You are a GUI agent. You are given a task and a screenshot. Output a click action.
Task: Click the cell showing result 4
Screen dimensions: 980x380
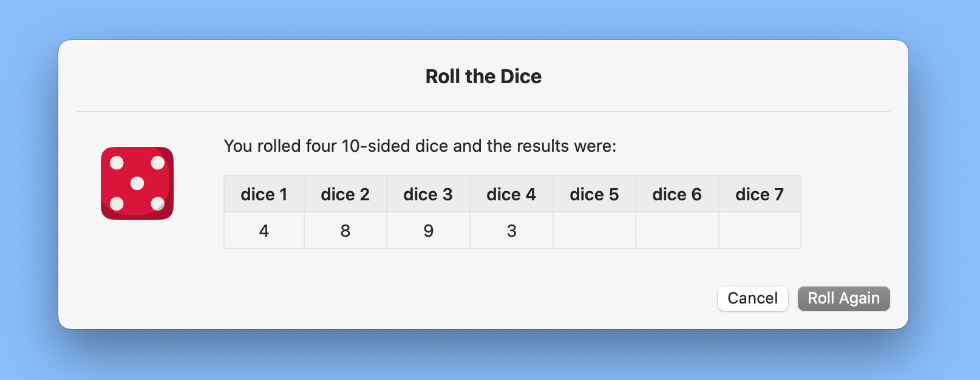[x=264, y=231]
